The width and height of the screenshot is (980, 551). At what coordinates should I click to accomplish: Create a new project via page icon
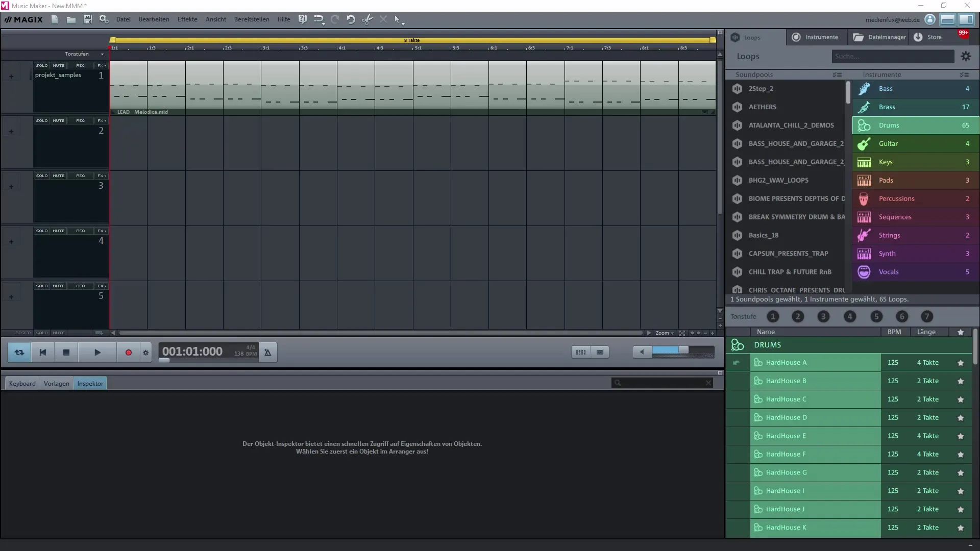click(55, 19)
